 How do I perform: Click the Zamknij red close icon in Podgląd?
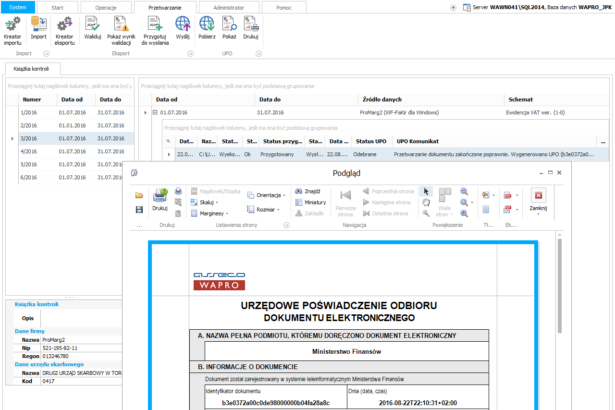coord(538,195)
